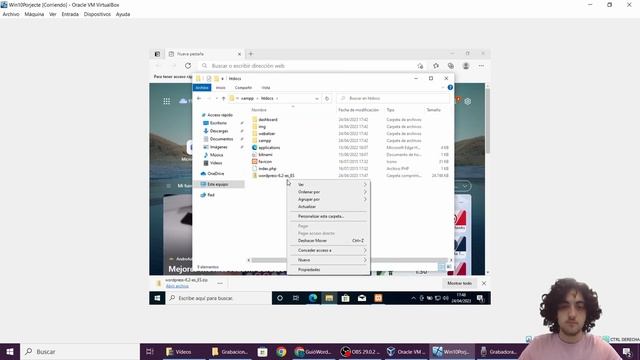Open the Ayuda menu in VirtualBox
This screenshot has height=360, width=640.
(x=123, y=14)
